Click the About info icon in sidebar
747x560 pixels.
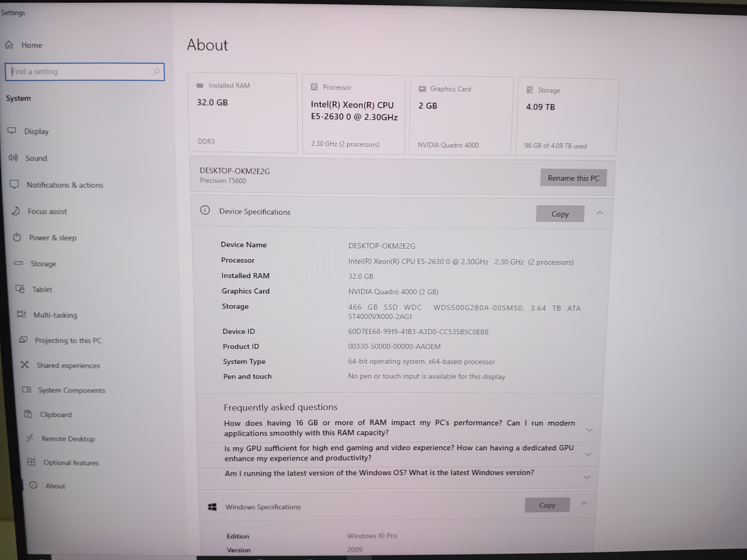(33, 485)
